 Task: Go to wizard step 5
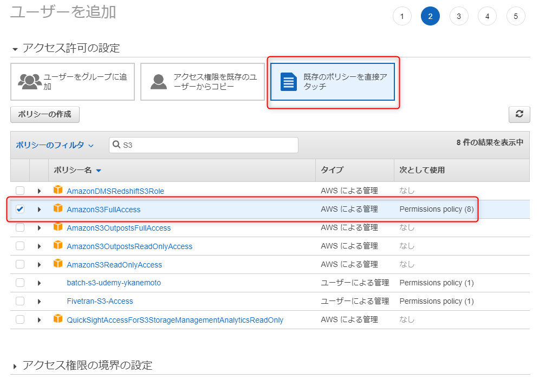coord(516,16)
